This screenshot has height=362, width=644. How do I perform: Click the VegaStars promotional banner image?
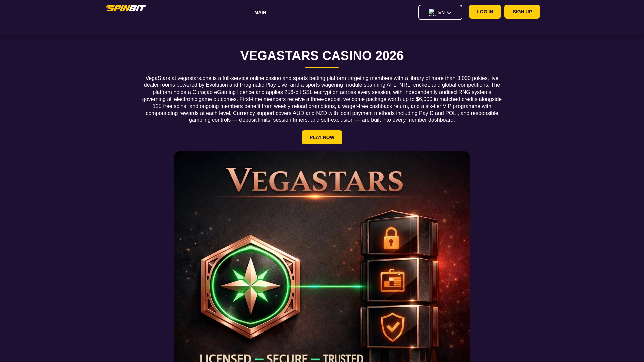(322, 256)
